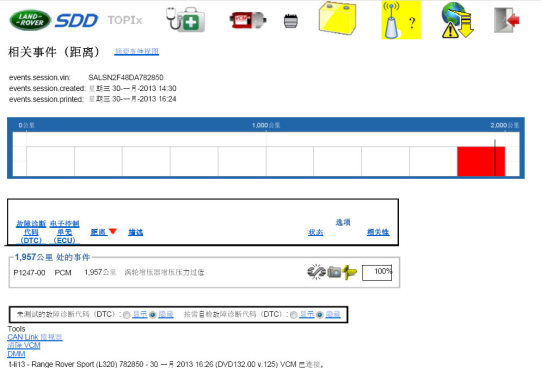Click the red VCM device icon
541x368 pixels.
click(248, 20)
